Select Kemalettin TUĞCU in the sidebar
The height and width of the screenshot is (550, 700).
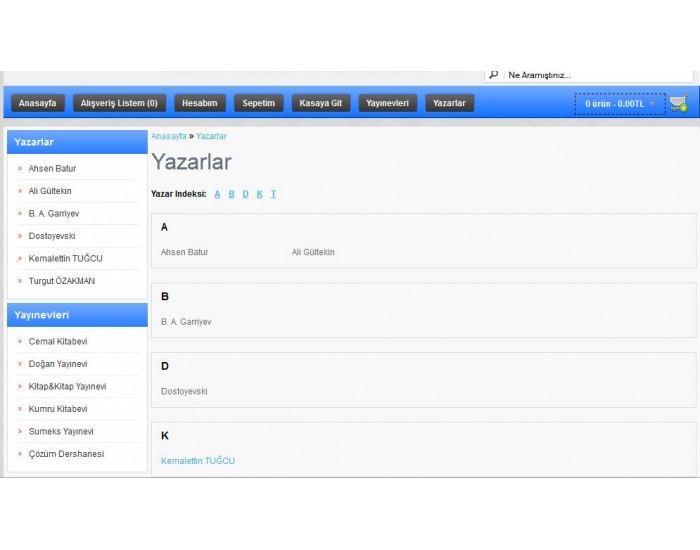[x=66, y=258]
